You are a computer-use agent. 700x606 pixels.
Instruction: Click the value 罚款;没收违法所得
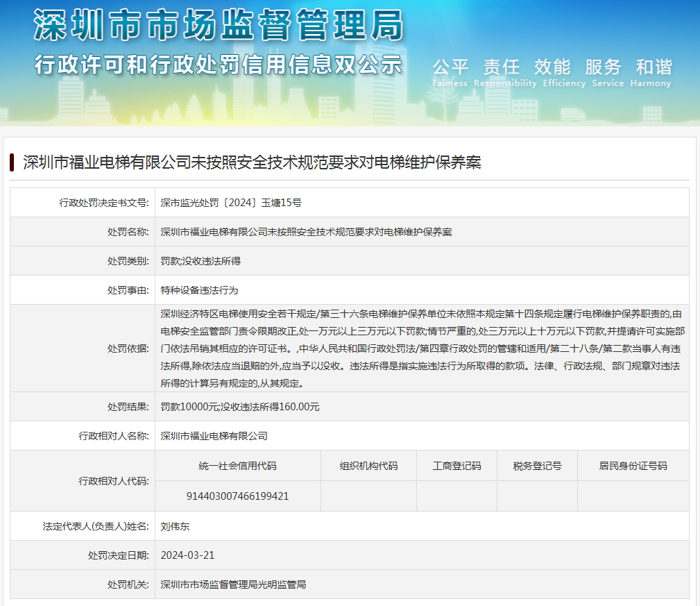(200, 261)
